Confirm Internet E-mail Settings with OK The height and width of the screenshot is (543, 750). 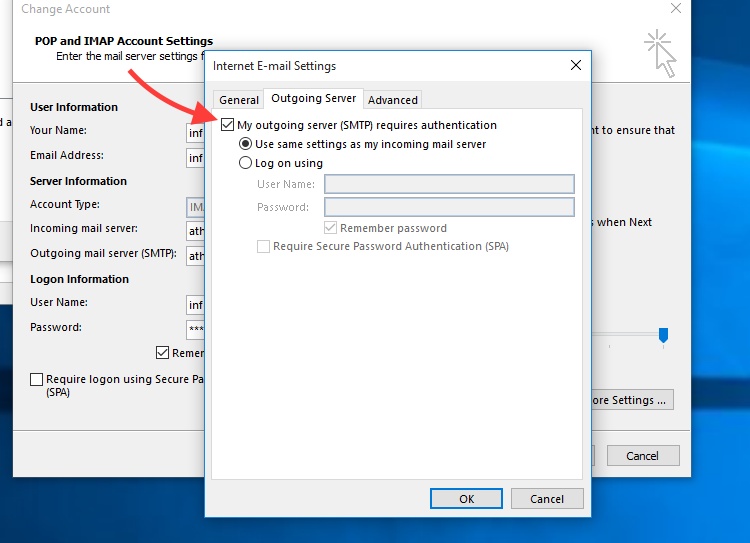(x=466, y=499)
